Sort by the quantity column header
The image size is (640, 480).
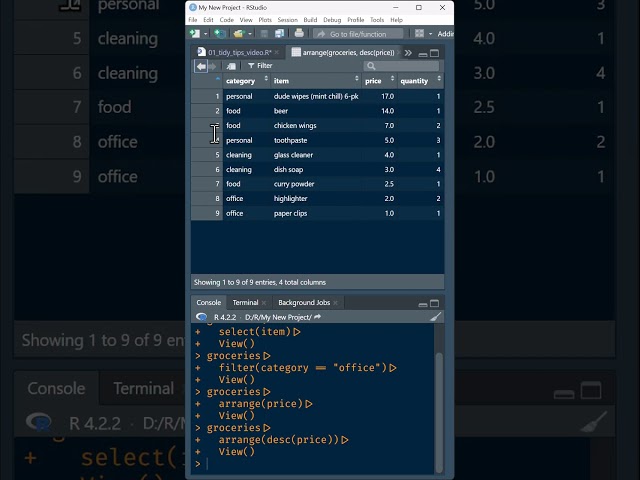[x=421, y=81]
